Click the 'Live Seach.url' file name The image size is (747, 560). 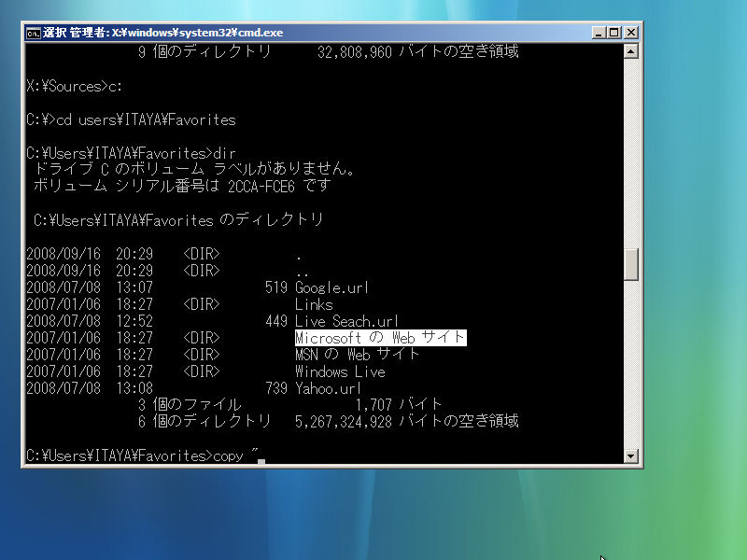[x=346, y=321]
